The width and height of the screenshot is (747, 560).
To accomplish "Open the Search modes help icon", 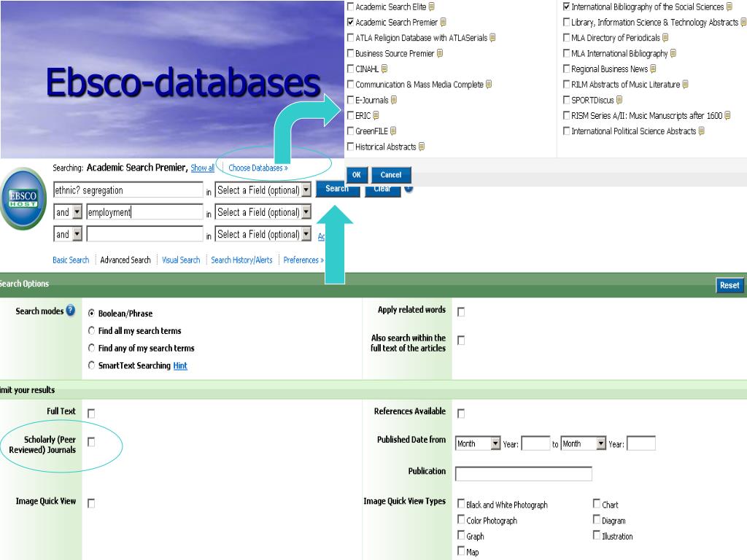I will coord(71,311).
